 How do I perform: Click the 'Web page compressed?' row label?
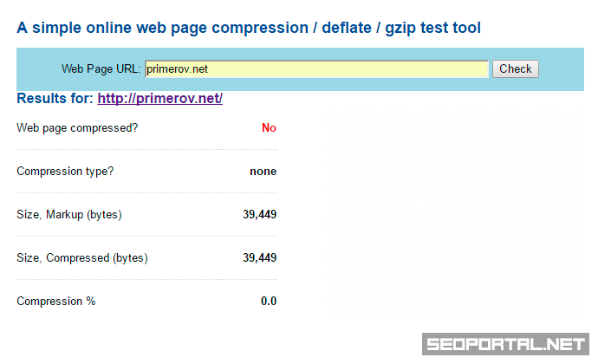point(77,128)
